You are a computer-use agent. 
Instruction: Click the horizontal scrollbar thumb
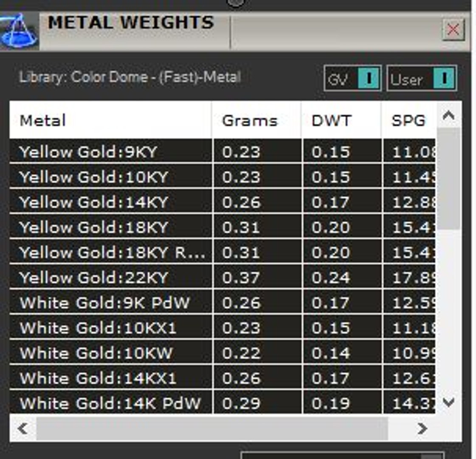pos(212,429)
